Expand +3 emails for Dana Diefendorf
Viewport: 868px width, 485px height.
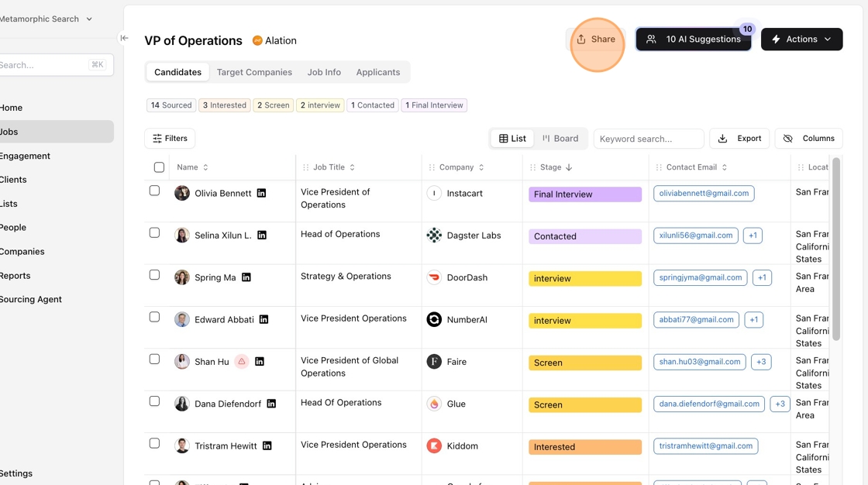[x=780, y=404]
